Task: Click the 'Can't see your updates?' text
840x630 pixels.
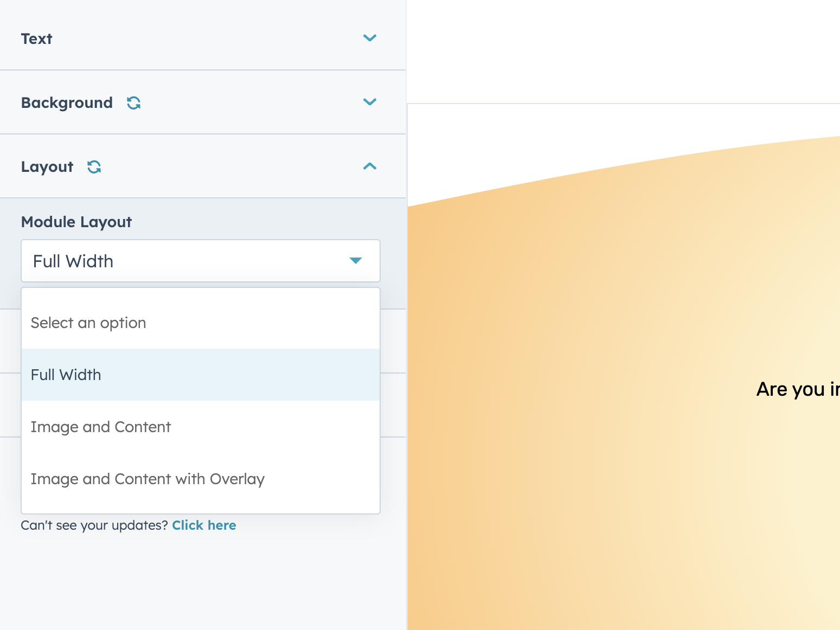Action: [94, 525]
